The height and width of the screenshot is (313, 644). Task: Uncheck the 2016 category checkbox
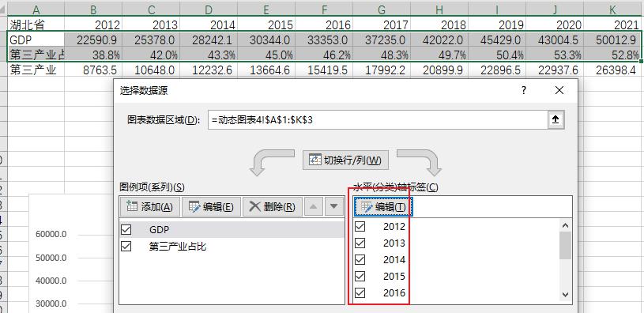pos(360,293)
